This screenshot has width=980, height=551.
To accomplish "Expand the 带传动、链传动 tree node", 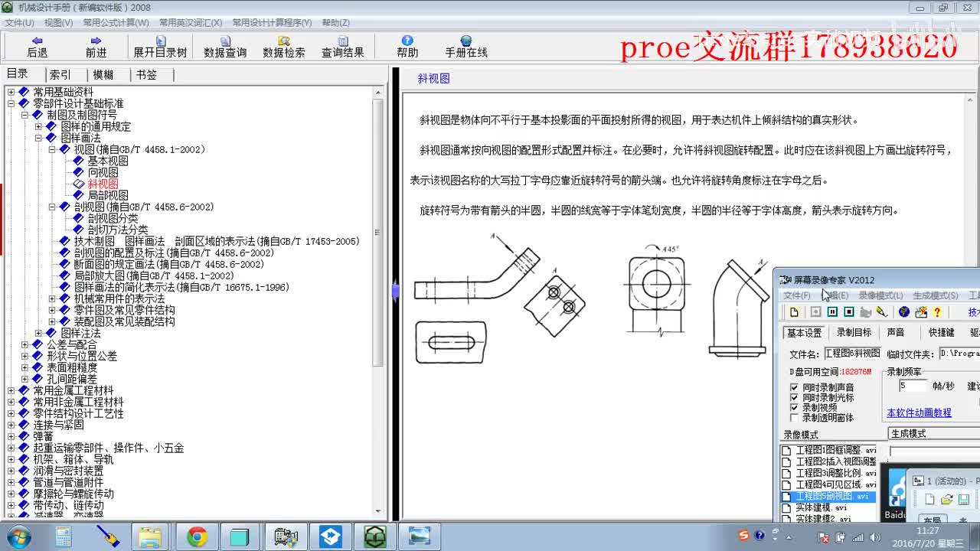I will tap(11, 505).
